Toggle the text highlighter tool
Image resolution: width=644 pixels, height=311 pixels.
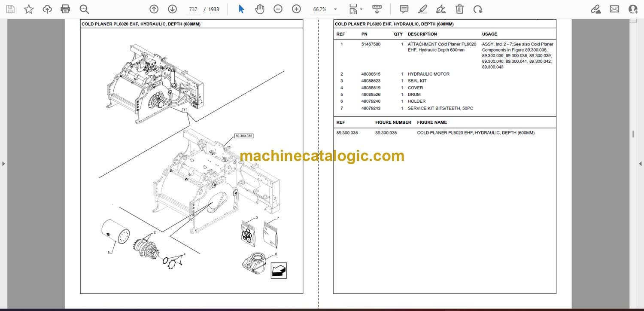[x=422, y=9]
